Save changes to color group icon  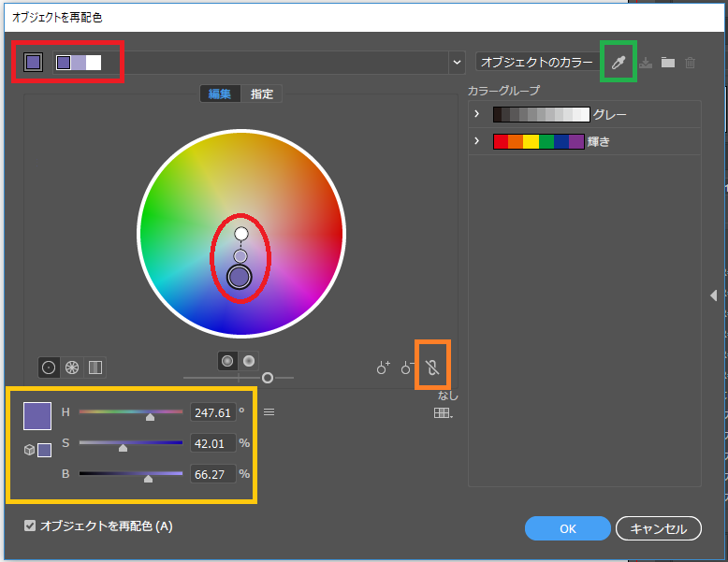(x=646, y=63)
